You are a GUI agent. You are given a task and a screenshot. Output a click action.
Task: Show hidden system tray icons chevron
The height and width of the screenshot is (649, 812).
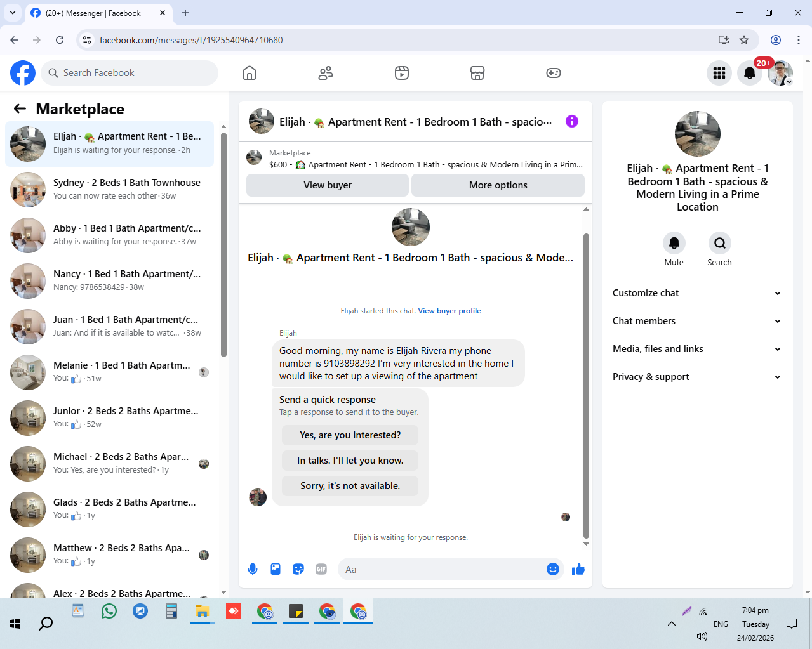671,624
